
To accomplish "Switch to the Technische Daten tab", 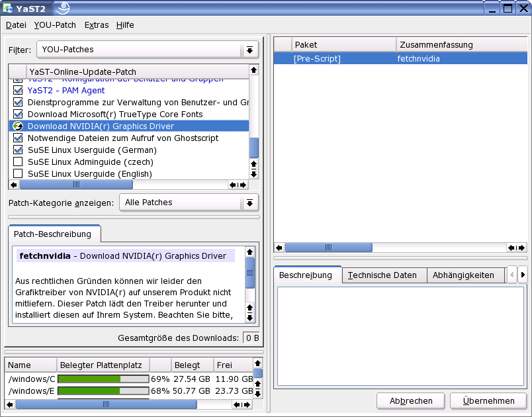I will point(384,275).
